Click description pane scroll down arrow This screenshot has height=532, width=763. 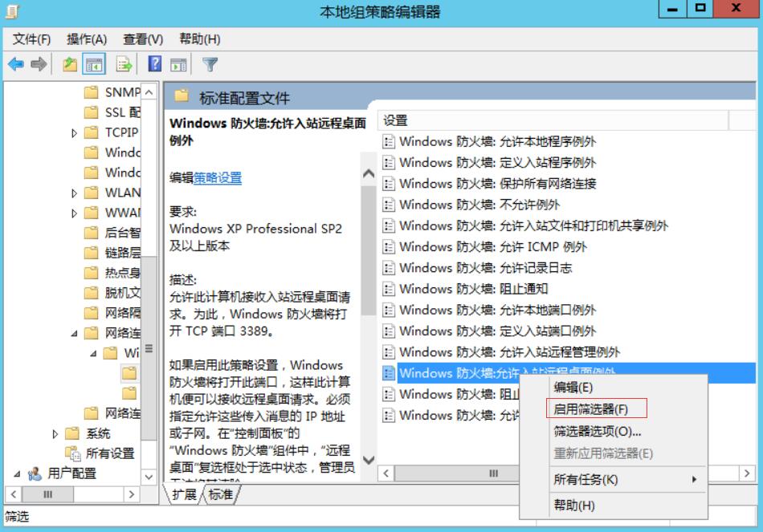[x=369, y=460]
